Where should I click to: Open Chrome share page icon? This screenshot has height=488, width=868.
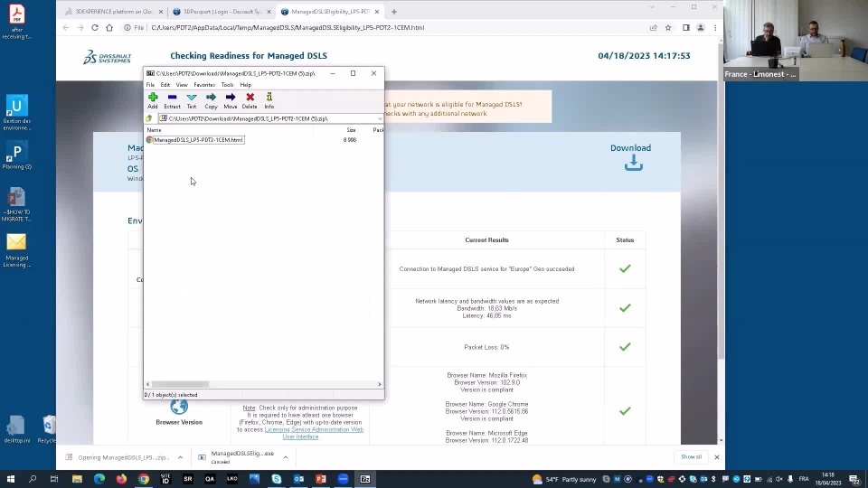point(653,28)
